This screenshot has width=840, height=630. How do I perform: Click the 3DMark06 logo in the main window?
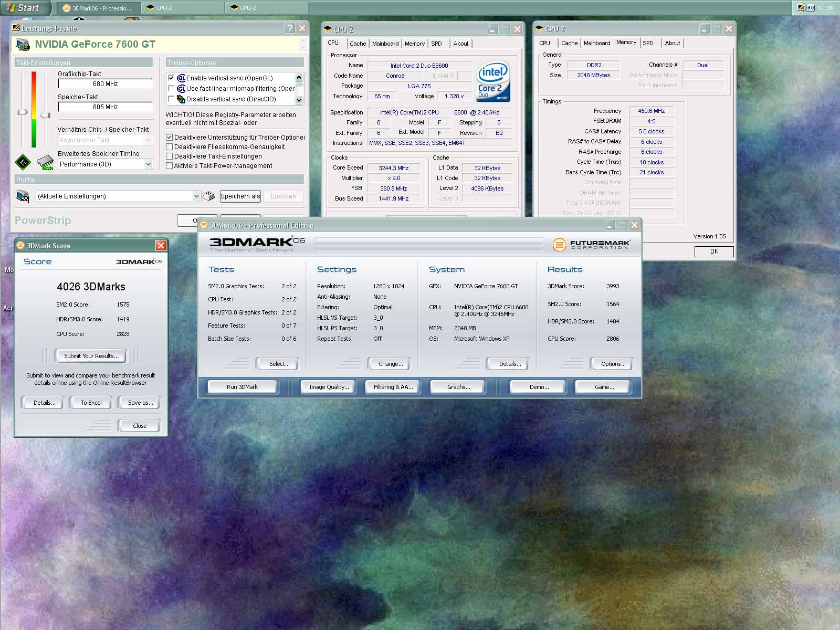click(x=257, y=244)
